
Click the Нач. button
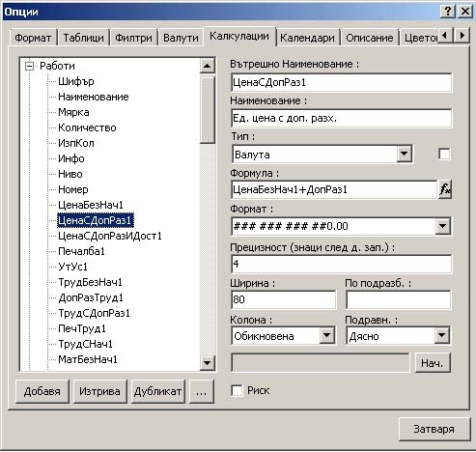click(433, 363)
